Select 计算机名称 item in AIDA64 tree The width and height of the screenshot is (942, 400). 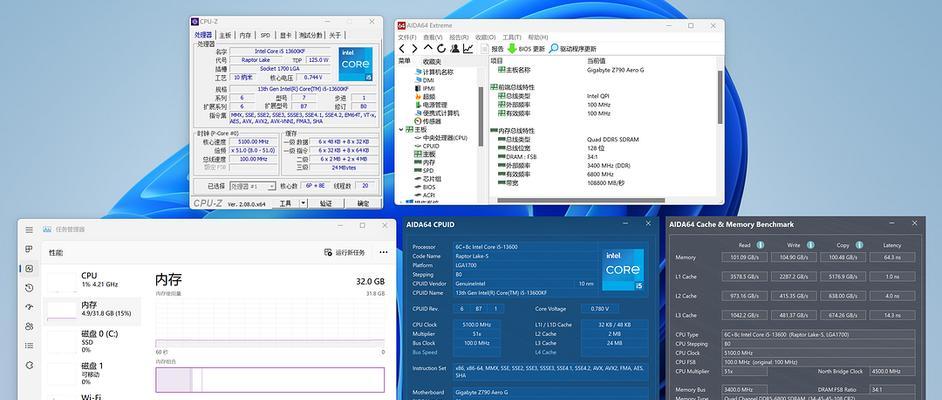(x=434, y=72)
